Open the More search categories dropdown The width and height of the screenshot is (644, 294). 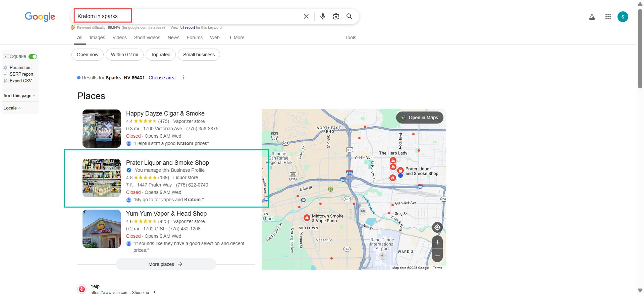[236, 38]
